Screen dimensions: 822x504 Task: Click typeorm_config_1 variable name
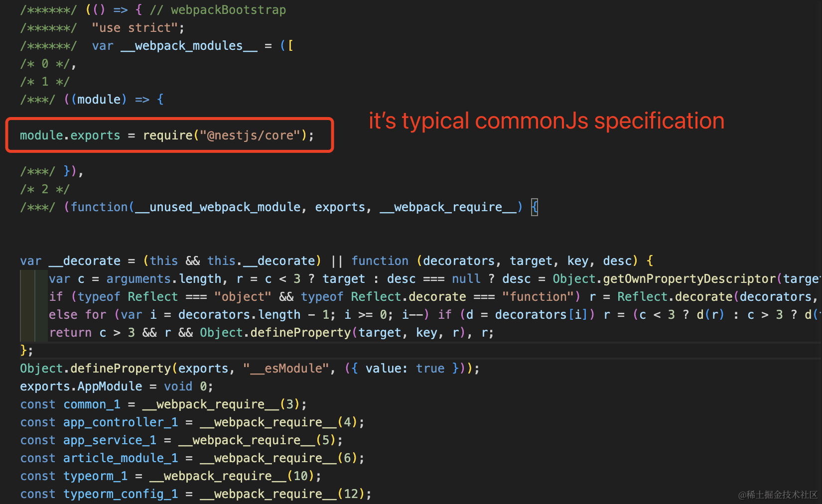121,494
